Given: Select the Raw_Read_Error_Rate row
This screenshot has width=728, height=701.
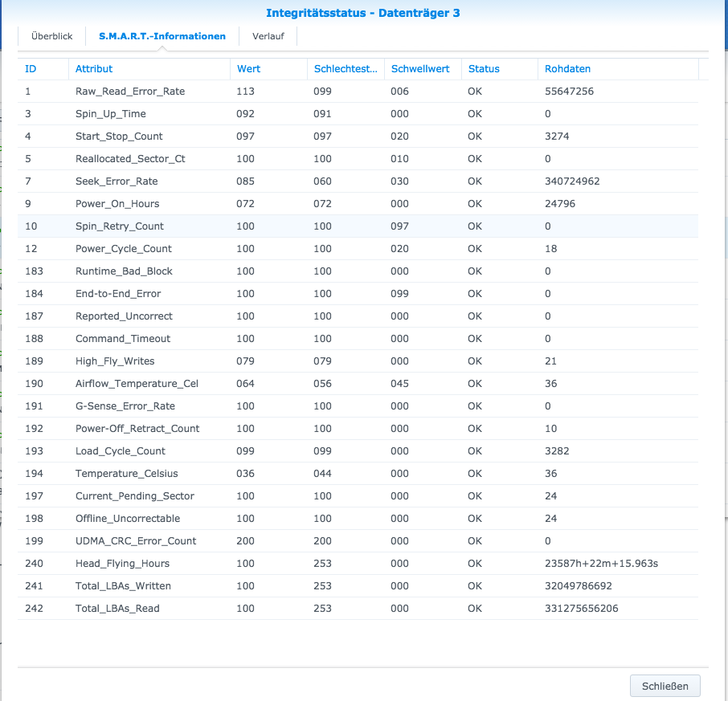Looking at the screenshot, I should 358,92.
